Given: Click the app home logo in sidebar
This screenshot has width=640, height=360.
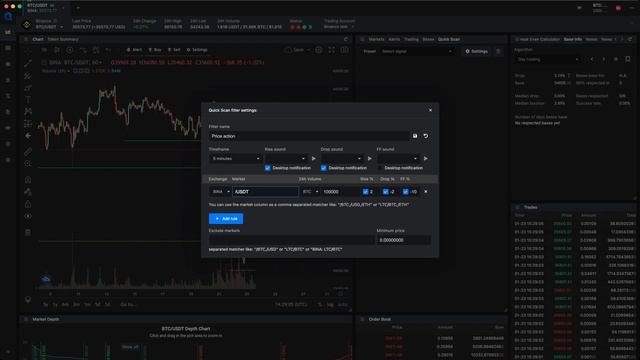Looking at the screenshot, I should (x=8, y=17).
